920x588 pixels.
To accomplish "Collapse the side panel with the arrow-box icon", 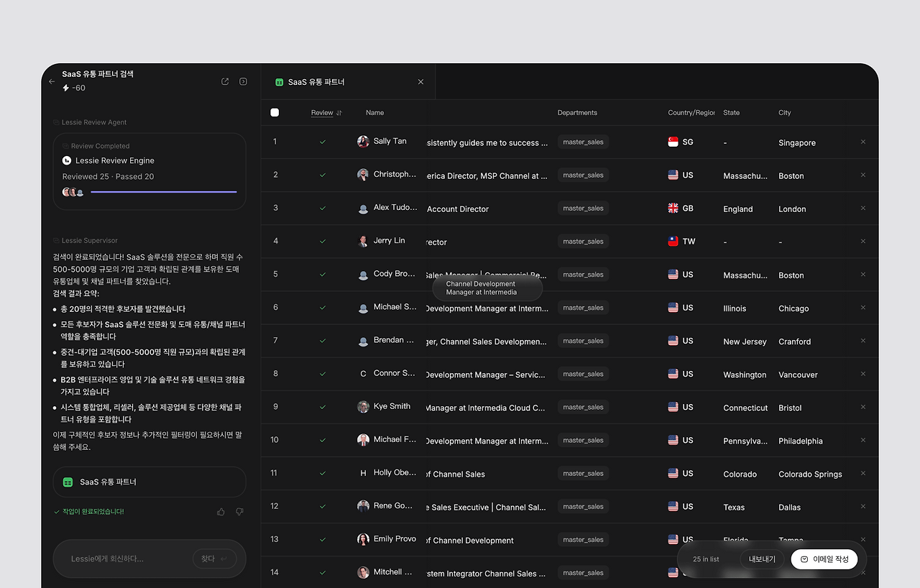I will point(243,82).
